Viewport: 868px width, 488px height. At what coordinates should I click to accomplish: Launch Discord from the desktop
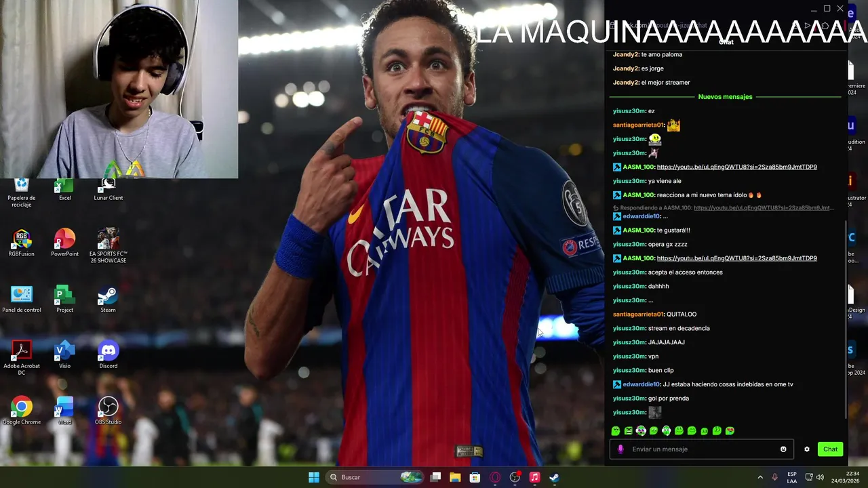click(108, 355)
